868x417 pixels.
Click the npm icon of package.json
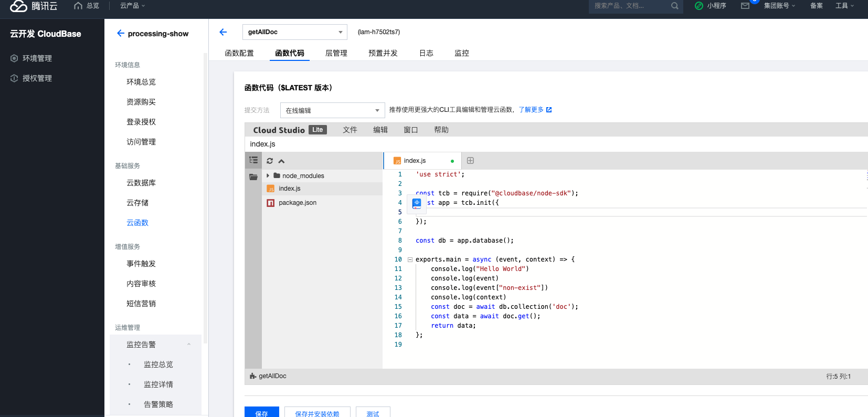tap(271, 203)
